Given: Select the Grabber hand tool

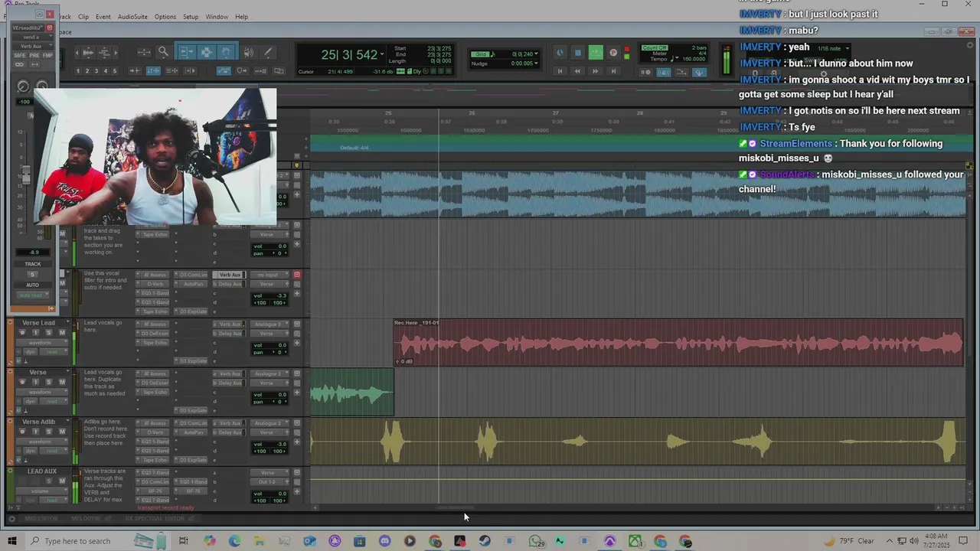Looking at the screenshot, I should coord(226,52).
